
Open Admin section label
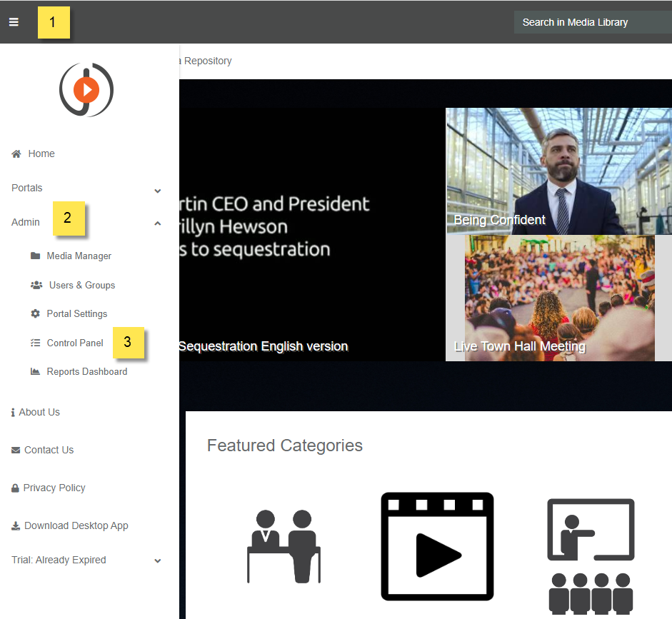tap(26, 222)
